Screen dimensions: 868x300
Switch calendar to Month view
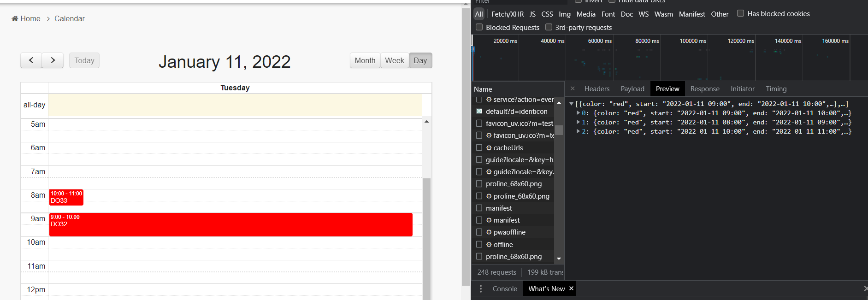pyautogui.click(x=365, y=60)
